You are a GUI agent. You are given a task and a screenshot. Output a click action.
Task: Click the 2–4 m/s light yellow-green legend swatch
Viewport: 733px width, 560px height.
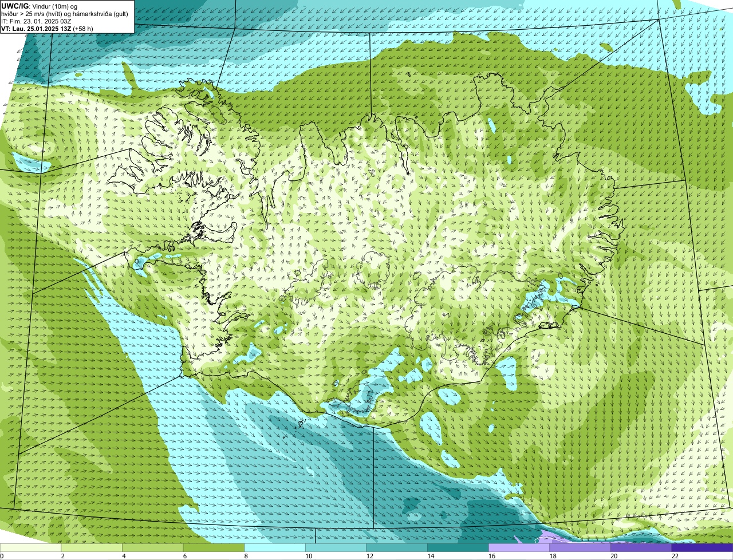(92, 547)
